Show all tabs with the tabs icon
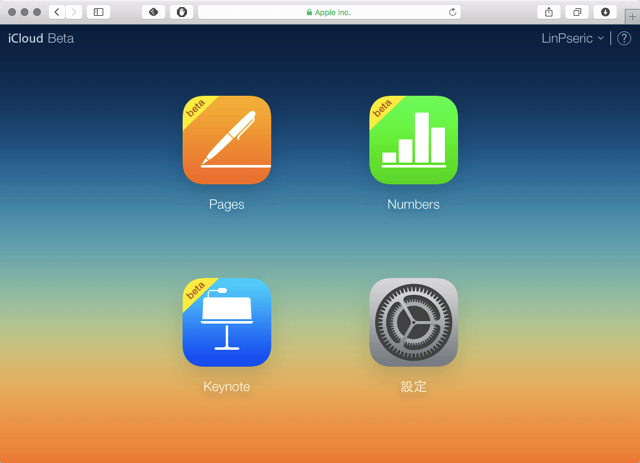This screenshot has width=640, height=463. point(577,12)
